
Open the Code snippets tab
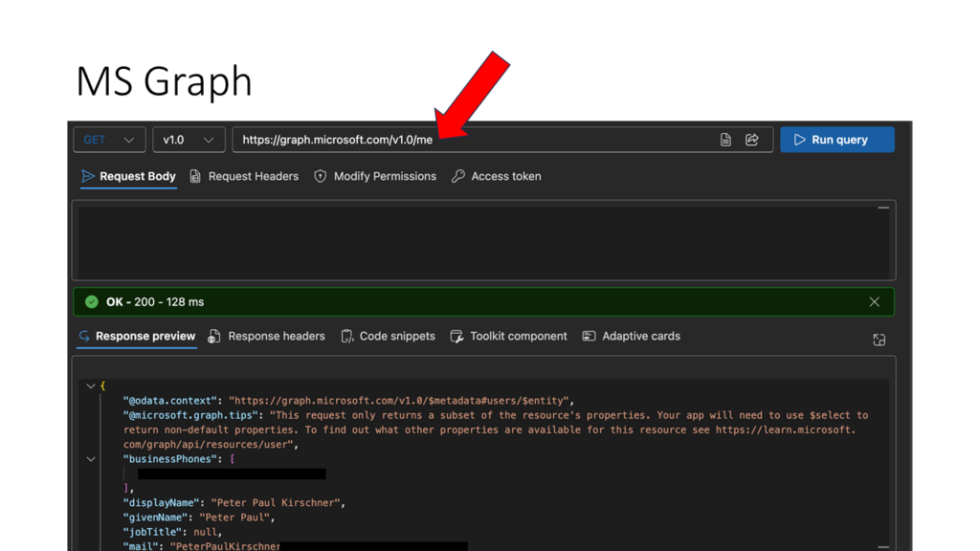tap(389, 337)
